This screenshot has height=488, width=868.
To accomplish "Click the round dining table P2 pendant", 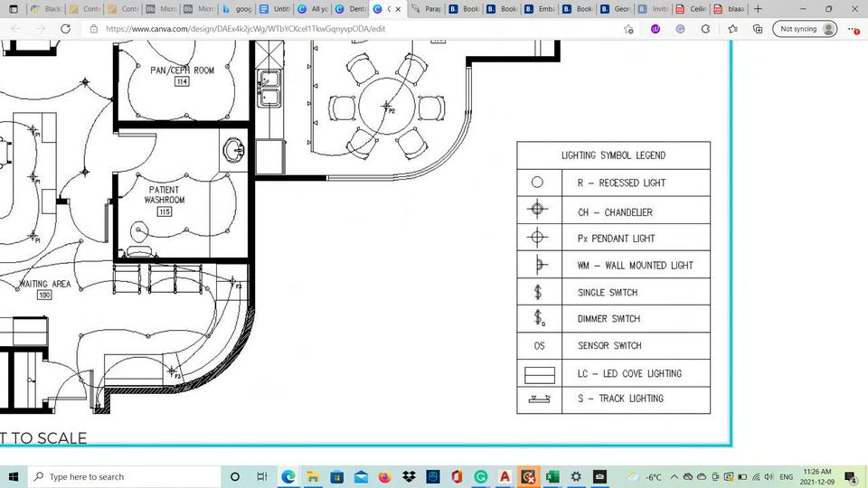I will (x=386, y=105).
